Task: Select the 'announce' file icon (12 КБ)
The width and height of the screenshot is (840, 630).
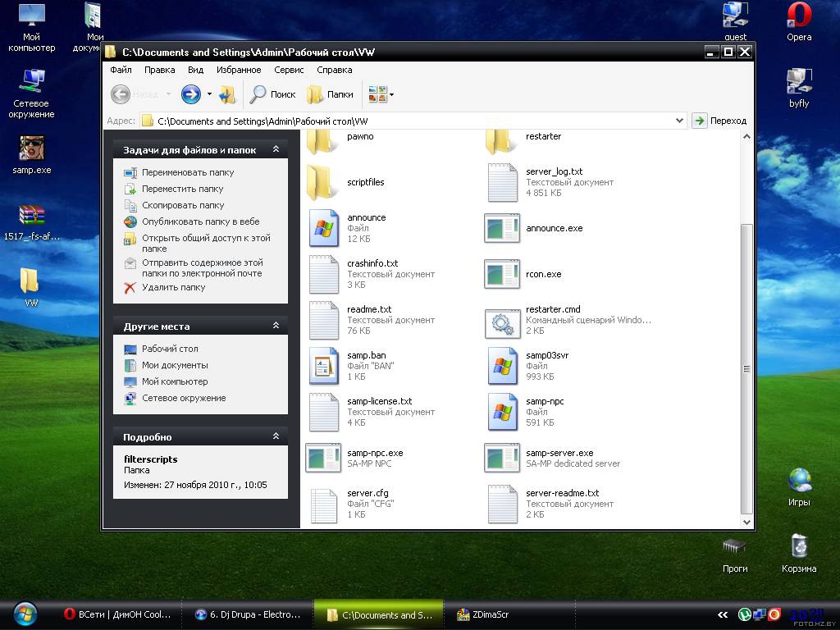Action: point(323,228)
